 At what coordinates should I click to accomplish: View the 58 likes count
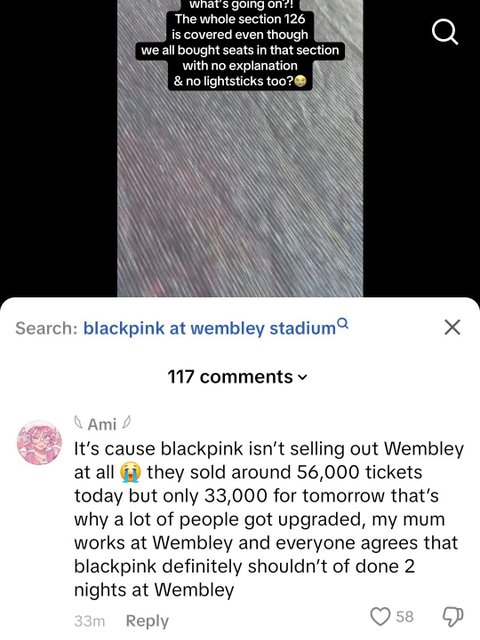404,616
